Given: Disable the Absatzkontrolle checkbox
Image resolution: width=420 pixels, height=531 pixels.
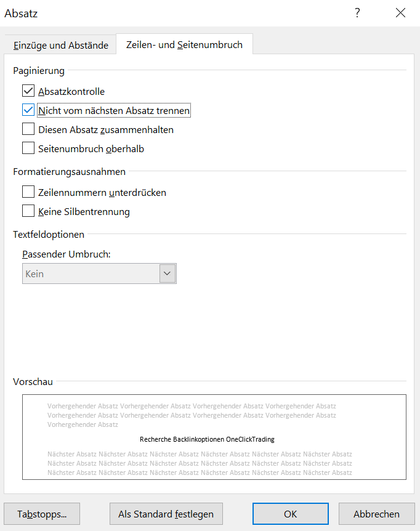Looking at the screenshot, I should [28, 91].
